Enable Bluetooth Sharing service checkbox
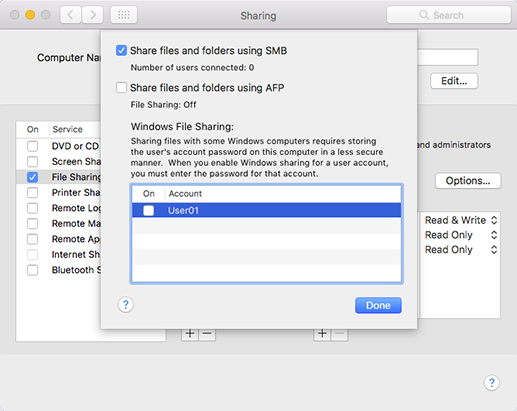517x411 pixels. click(32, 270)
